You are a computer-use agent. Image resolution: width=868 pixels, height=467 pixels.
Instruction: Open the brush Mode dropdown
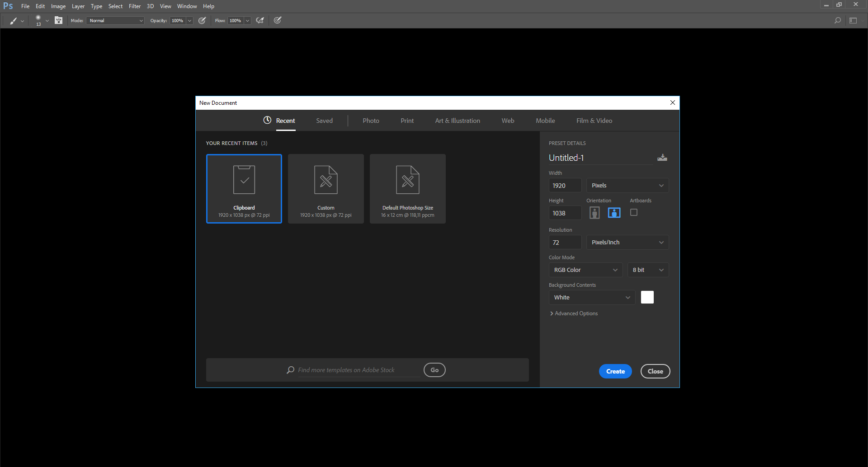[115, 20]
